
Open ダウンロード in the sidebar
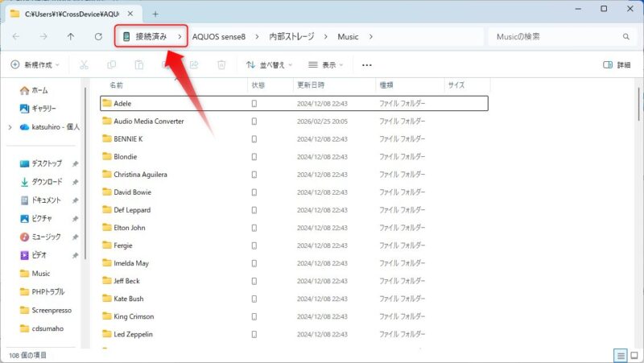point(46,182)
